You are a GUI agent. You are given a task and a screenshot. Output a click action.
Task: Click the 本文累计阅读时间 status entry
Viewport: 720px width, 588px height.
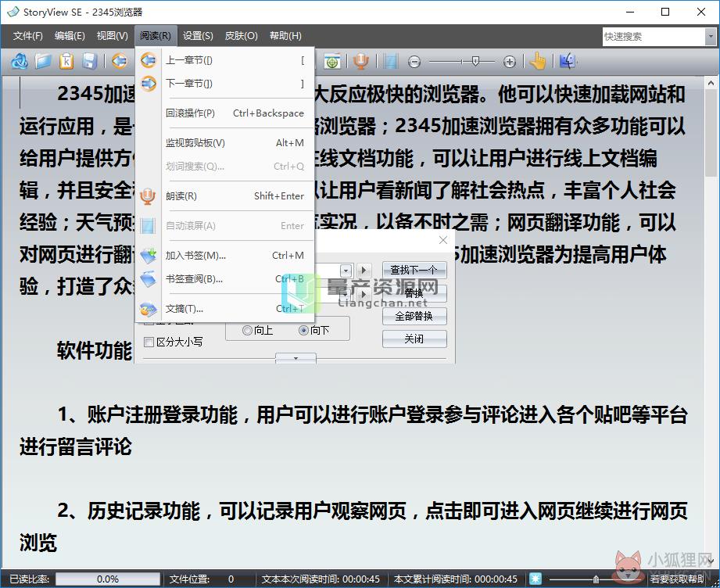pos(456,579)
